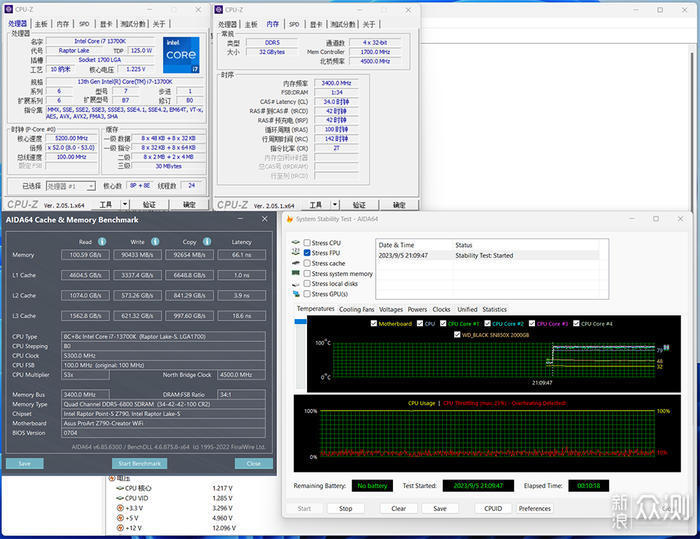Image resolution: width=700 pixels, height=539 pixels.
Task: Switch to the Cooling Fans tab
Action: tap(356, 309)
